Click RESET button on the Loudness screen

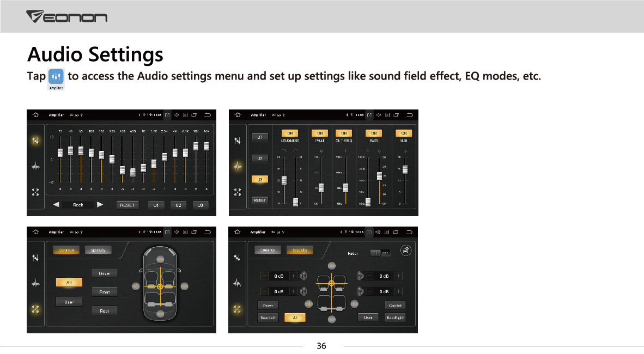[259, 200]
